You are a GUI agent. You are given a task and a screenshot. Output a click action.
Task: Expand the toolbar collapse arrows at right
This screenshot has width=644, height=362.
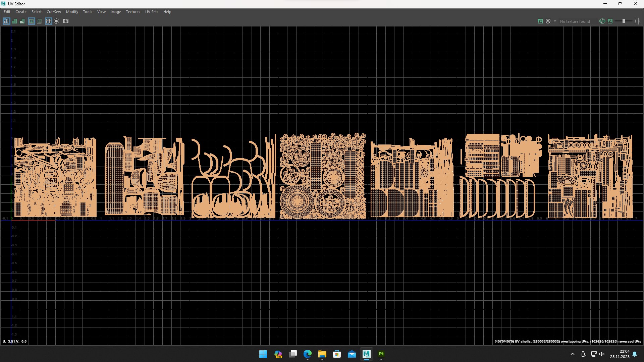637,21
